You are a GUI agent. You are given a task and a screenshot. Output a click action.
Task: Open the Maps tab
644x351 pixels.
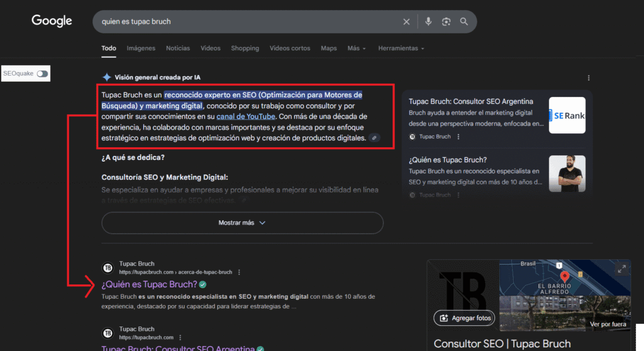tap(328, 48)
